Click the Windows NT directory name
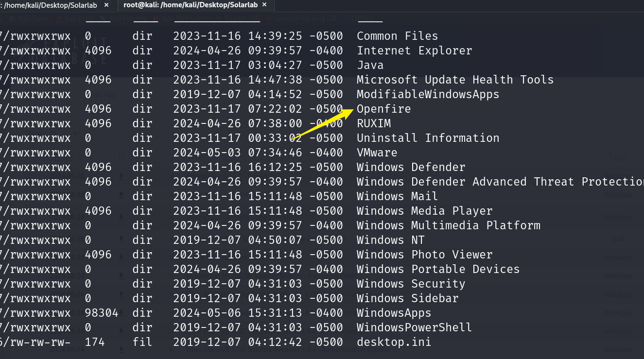Viewport: 644px width, 359px height. pyautogui.click(x=390, y=240)
